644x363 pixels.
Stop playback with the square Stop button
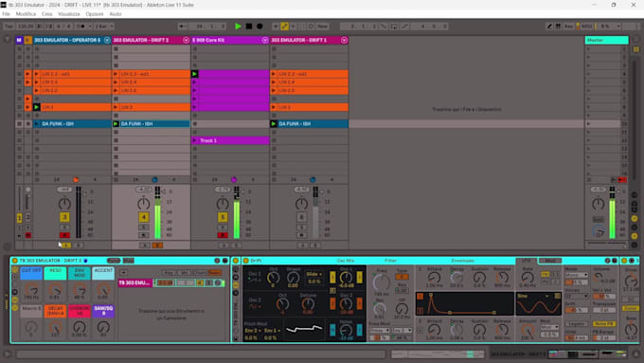point(249,27)
